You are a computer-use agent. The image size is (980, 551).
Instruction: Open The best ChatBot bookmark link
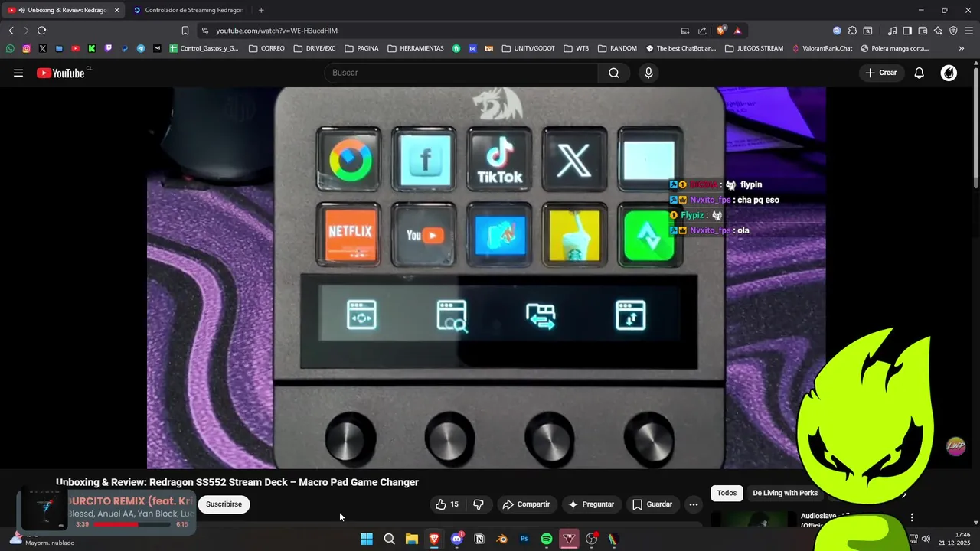(x=681, y=48)
